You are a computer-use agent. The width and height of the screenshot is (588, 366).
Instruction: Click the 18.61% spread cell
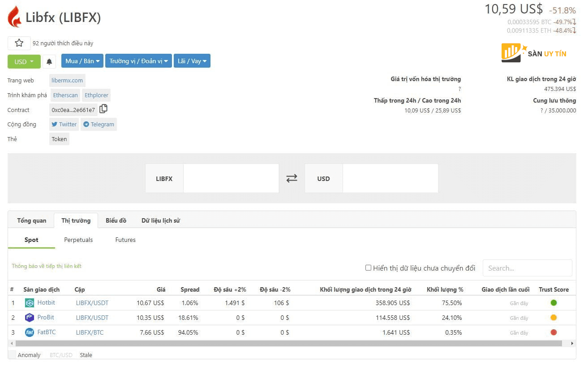pyautogui.click(x=188, y=318)
